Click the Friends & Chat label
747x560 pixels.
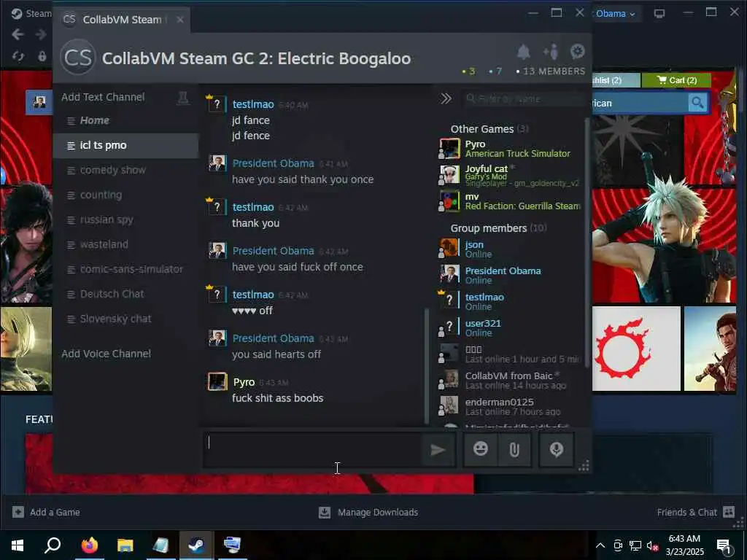click(687, 513)
